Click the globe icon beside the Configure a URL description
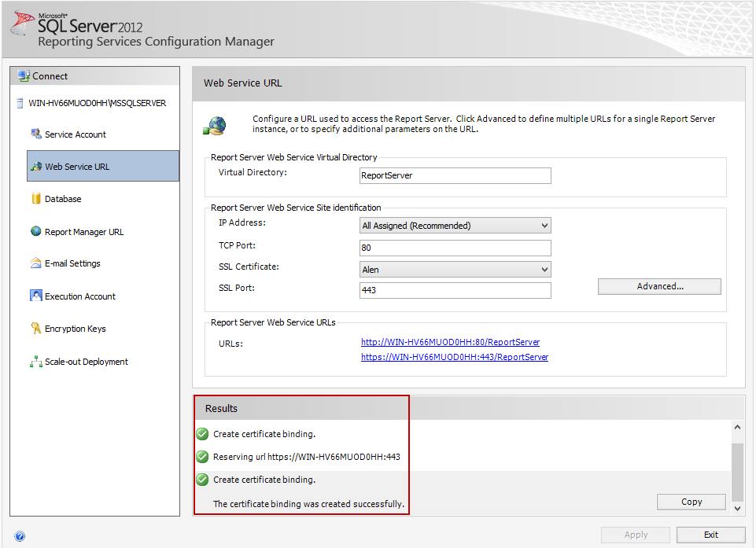 coord(215,126)
